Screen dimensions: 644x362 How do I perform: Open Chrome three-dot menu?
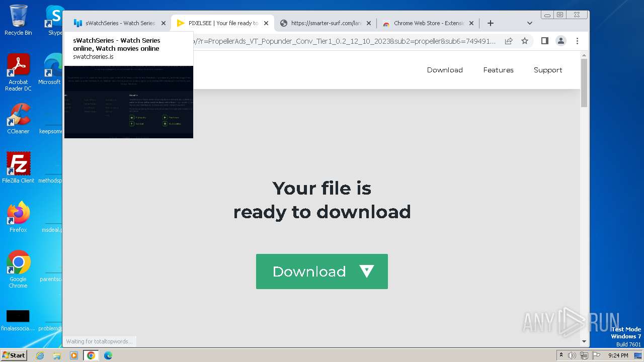tap(577, 41)
